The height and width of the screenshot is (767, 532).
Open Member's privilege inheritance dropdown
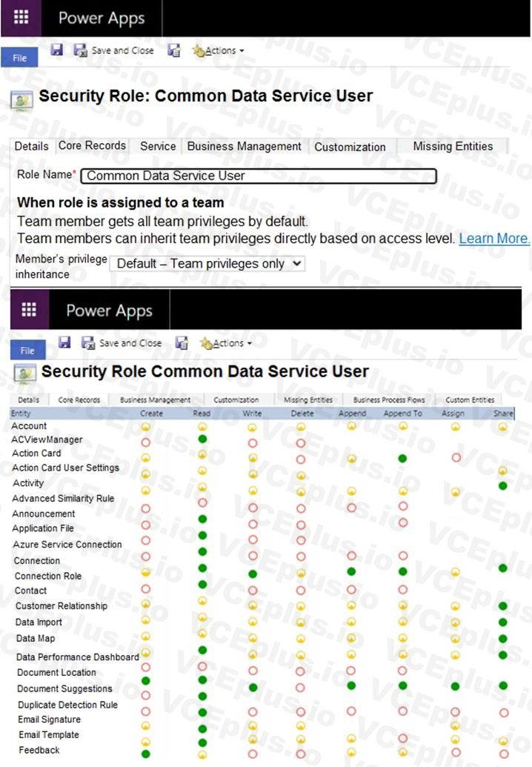(207, 264)
